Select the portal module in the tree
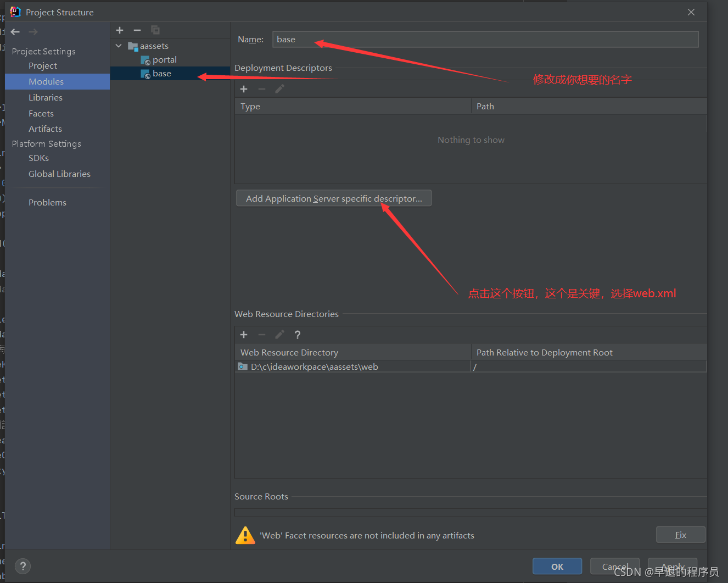The height and width of the screenshot is (583, 728). 164,59
